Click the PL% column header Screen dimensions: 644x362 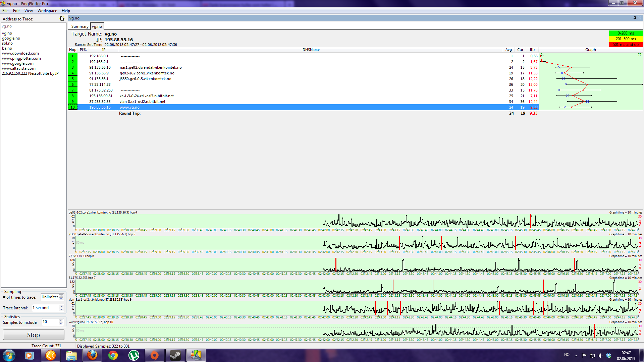tap(83, 50)
